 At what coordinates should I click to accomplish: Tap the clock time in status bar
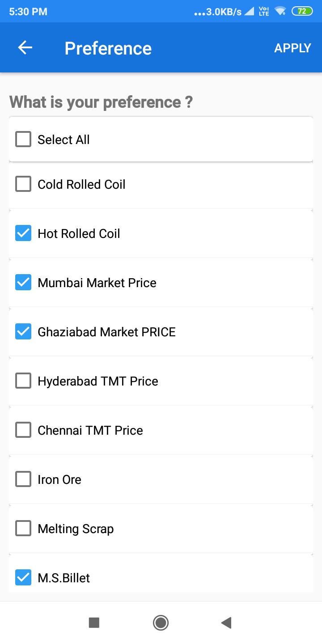28,12
